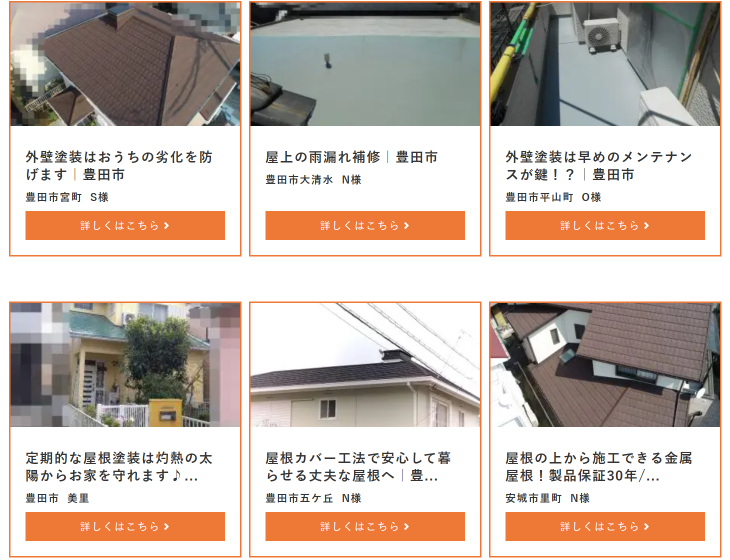Open details for 屋上の雨漏れ補修 card
This screenshot has width=730, height=560.
click(365, 225)
